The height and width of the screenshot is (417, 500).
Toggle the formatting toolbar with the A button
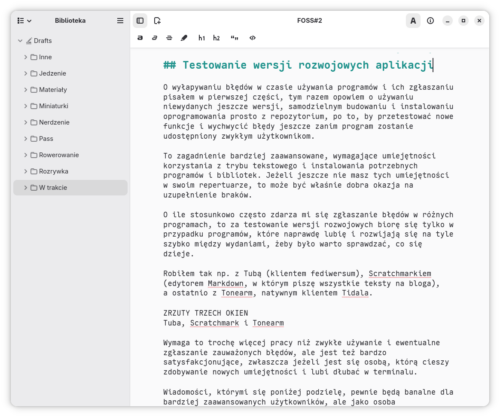click(x=413, y=21)
